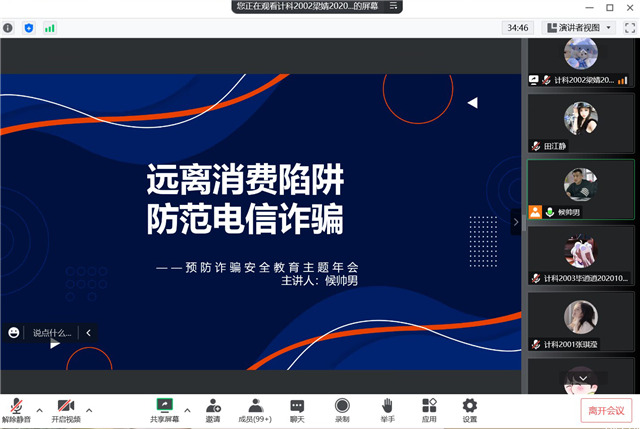Click the green microphone icon of 候帅男
640x429 pixels.
[550, 212]
